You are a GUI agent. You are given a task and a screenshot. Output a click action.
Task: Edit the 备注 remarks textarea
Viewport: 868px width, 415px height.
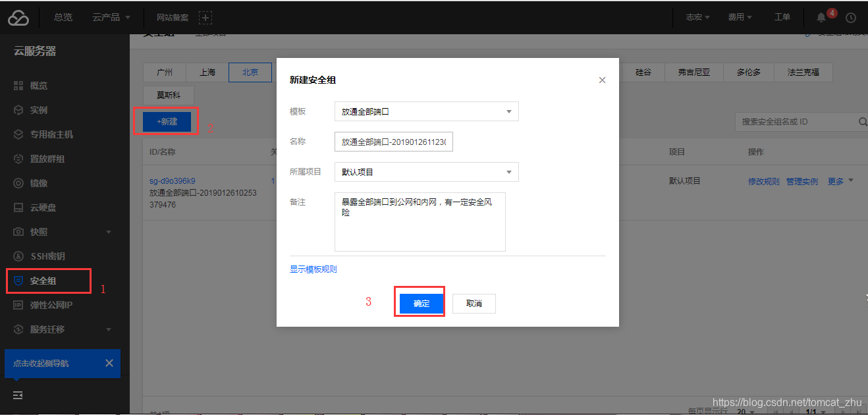pyautogui.click(x=420, y=222)
